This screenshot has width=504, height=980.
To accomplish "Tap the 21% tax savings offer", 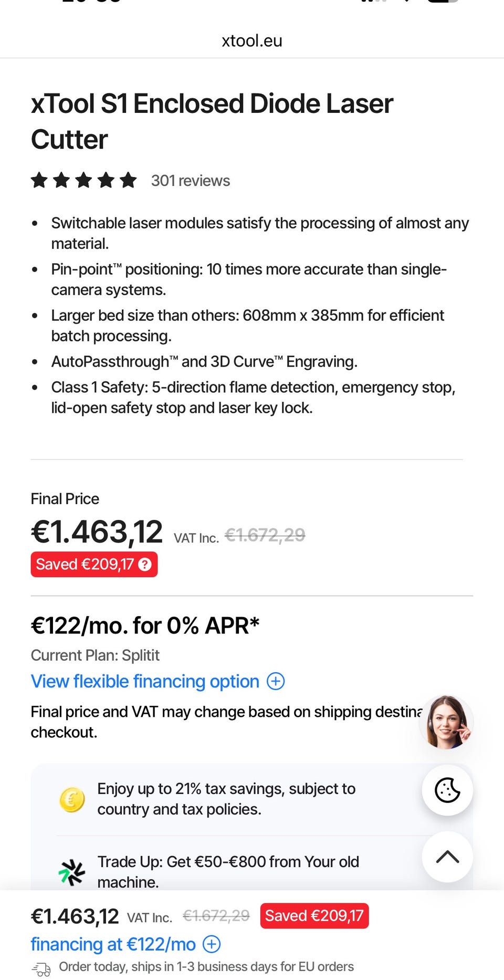I will click(226, 799).
